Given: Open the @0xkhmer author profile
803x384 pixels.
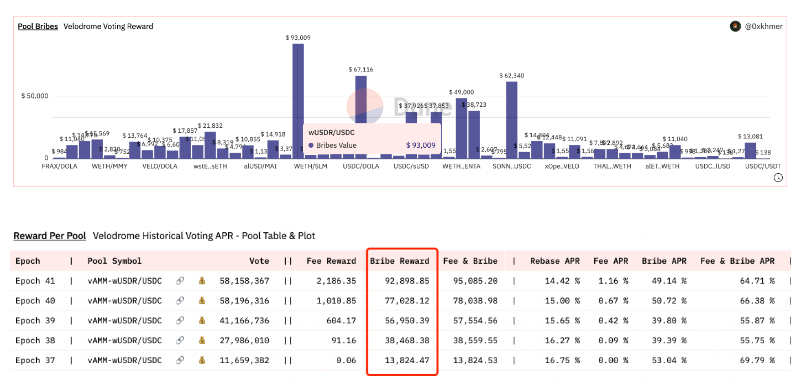Looking at the screenshot, I should [x=763, y=26].
